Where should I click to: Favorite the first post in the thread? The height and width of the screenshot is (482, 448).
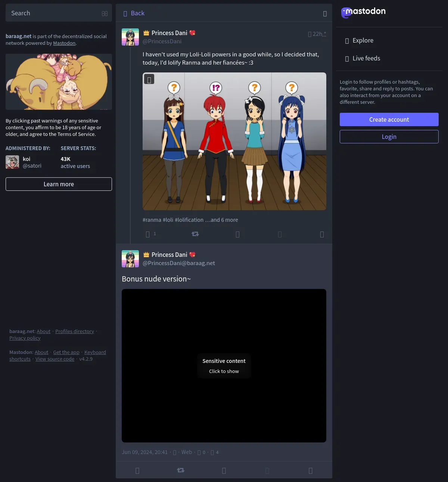[237, 234]
